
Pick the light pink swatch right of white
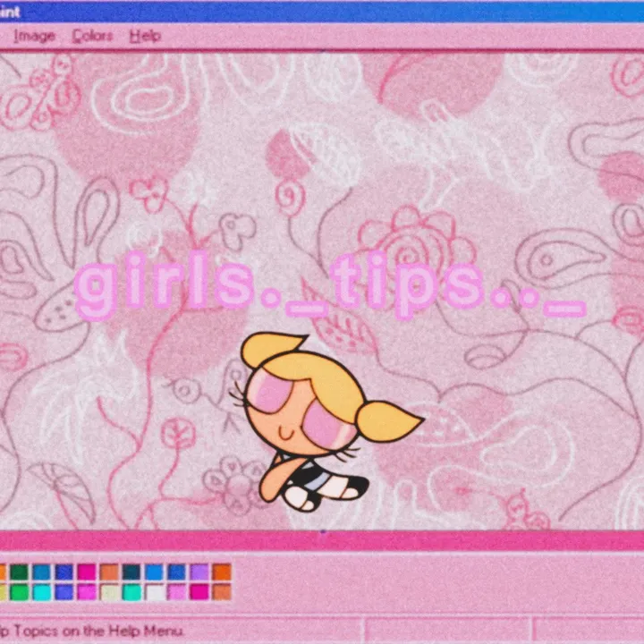coord(176,592)
